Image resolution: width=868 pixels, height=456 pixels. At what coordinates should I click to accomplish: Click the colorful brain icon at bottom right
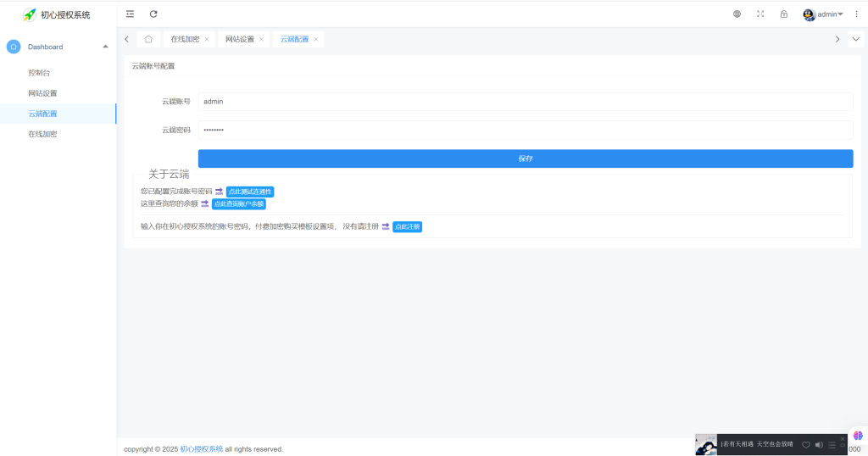coord(858,436)
